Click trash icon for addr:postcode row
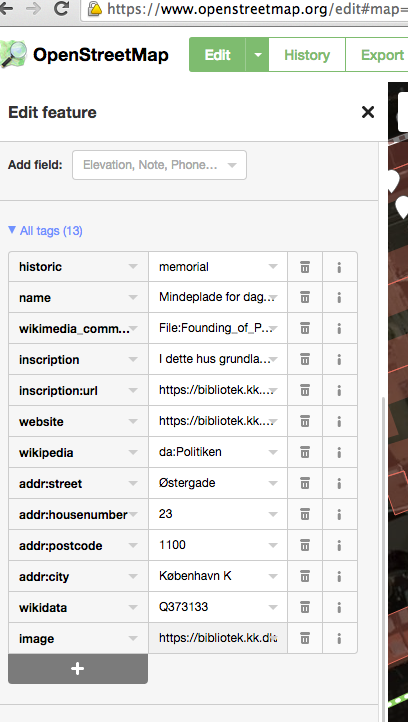This screenshot has height=722, width=408. pyautogui.click(x=305, y=545)
